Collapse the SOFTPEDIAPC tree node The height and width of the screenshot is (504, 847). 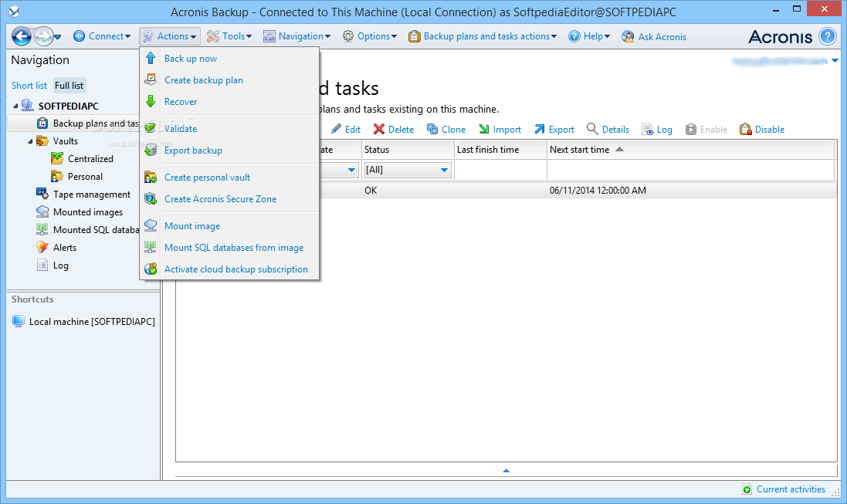click(x=15, y=106)
